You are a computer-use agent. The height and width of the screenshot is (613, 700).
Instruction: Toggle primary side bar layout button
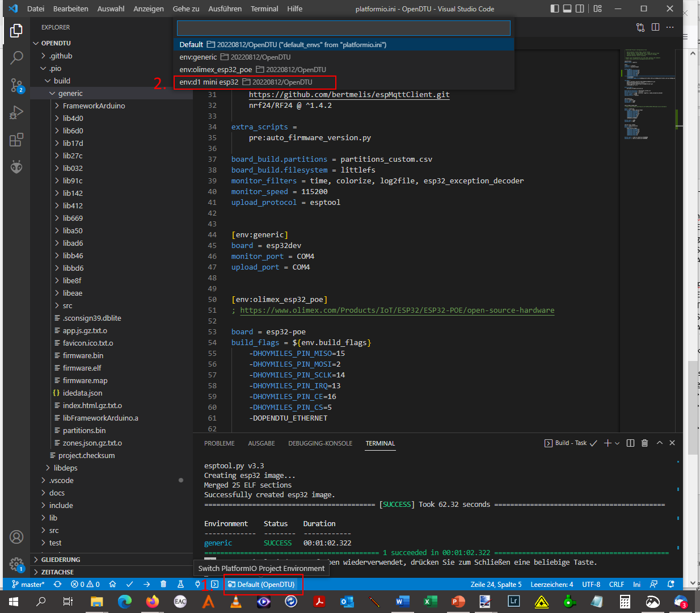(x=554, y=9)
